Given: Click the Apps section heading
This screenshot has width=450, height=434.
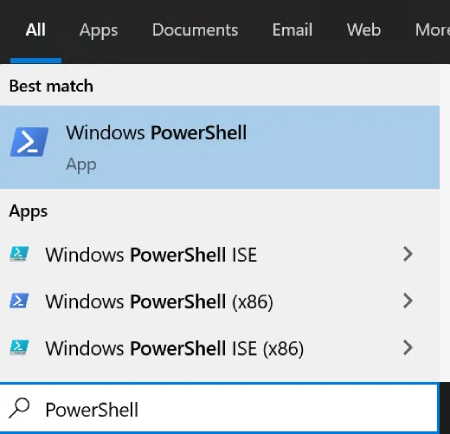Looking at the screenshot, I should pos(28,212).
